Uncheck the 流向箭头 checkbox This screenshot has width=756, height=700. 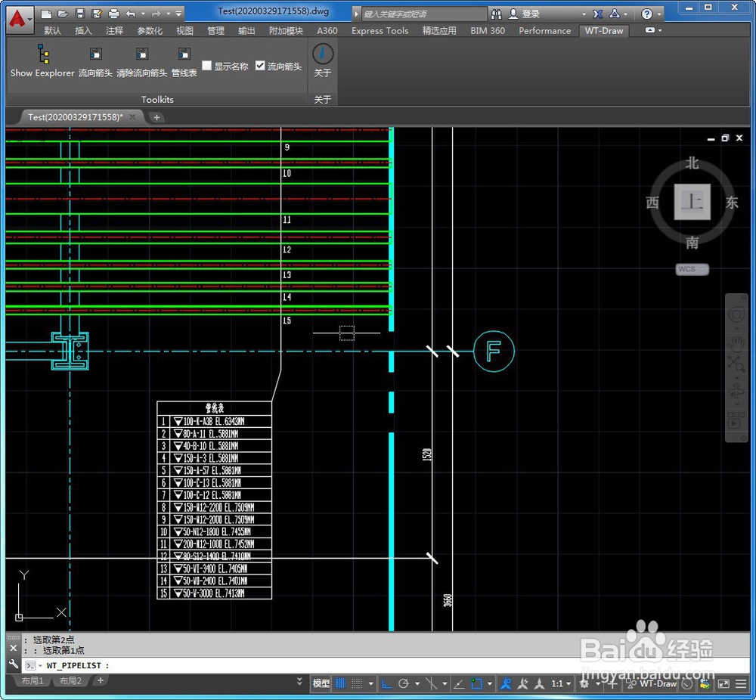260,65
